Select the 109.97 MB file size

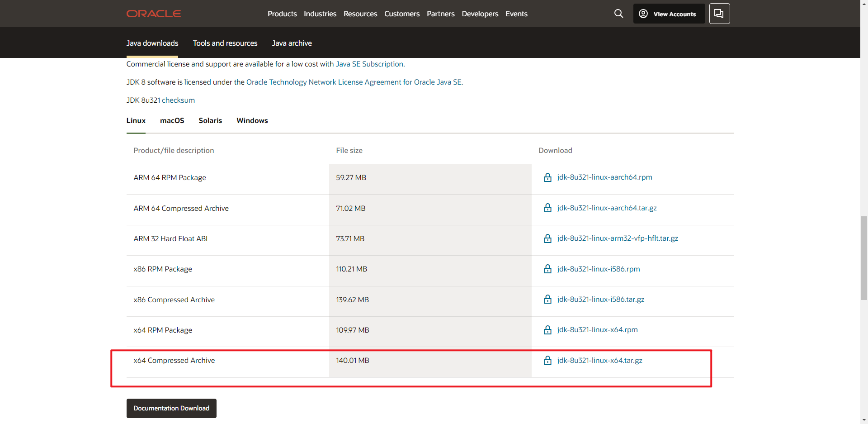pos(352,330)
